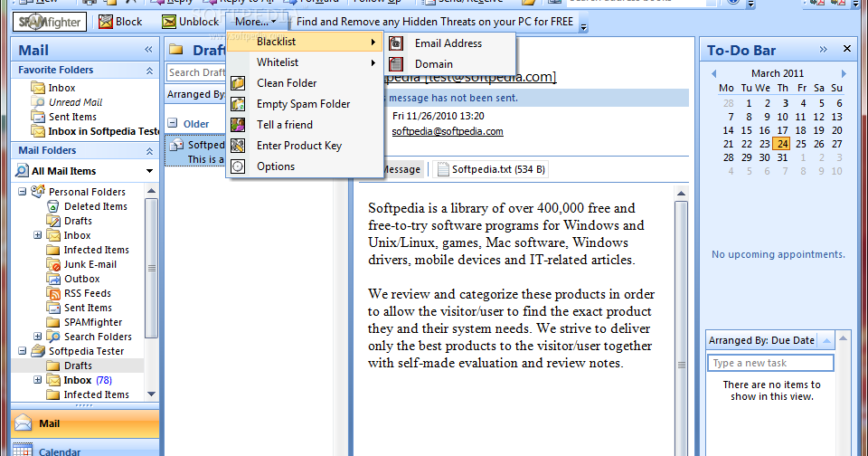This screenshot has width=868, height=456.
Task: Minimize the To-Do Bar with chevrons
Action: pyautogui.click(x=823, y=50)
